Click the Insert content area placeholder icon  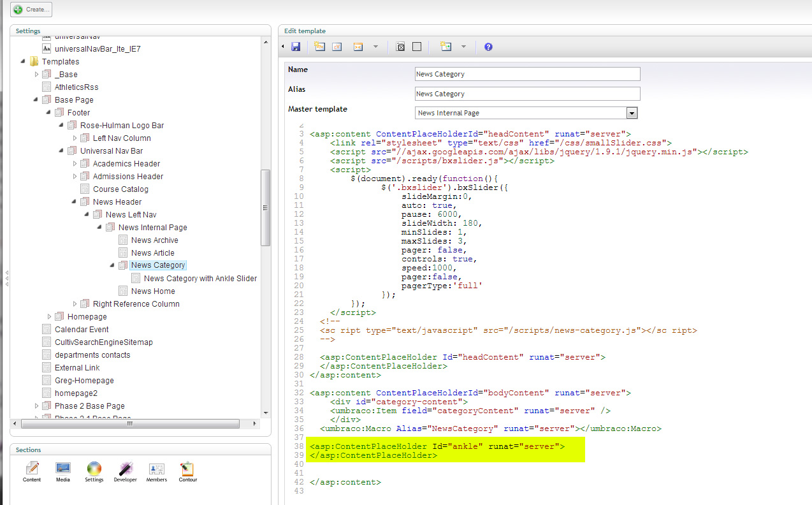[x=400, y=47]
